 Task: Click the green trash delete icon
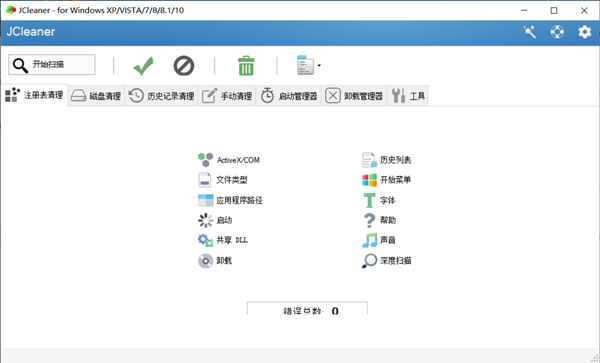[246, 65]
